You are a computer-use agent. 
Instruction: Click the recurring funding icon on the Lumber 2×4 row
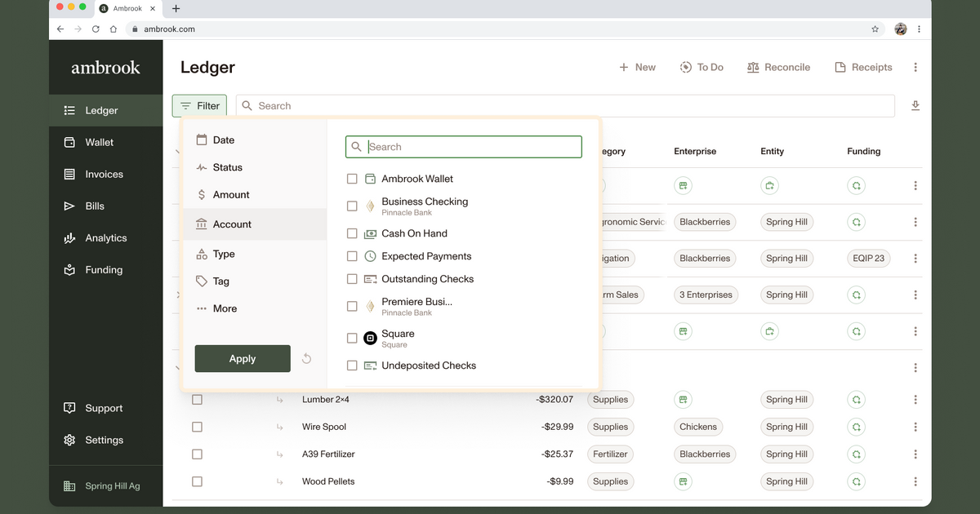(856, 399)
